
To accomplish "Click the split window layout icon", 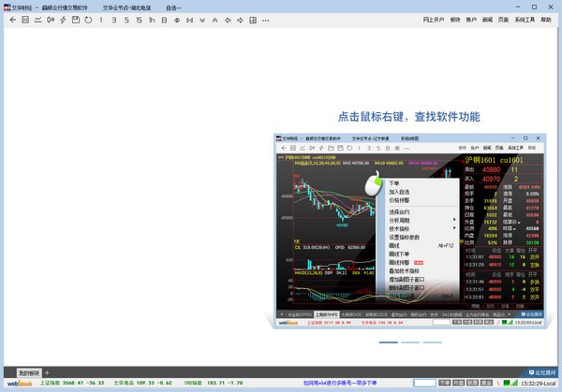I will [x=253, y=20].
